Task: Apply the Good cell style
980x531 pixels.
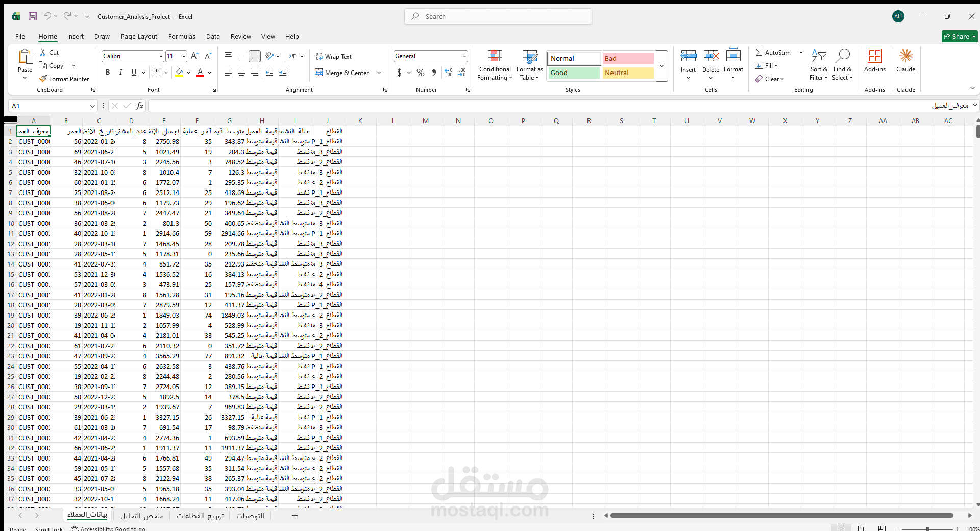Action: coord(574,73)
